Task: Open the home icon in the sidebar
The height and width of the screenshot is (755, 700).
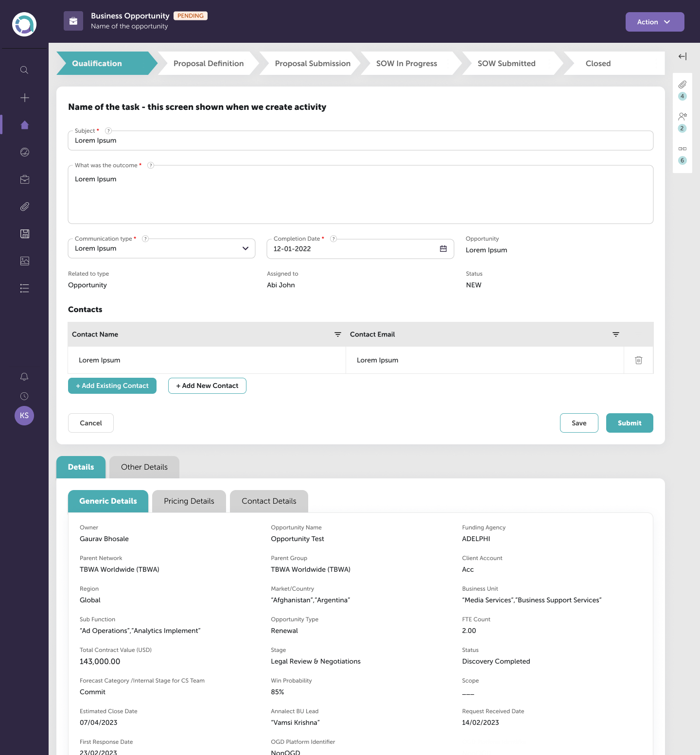Action: coord(25,125)
